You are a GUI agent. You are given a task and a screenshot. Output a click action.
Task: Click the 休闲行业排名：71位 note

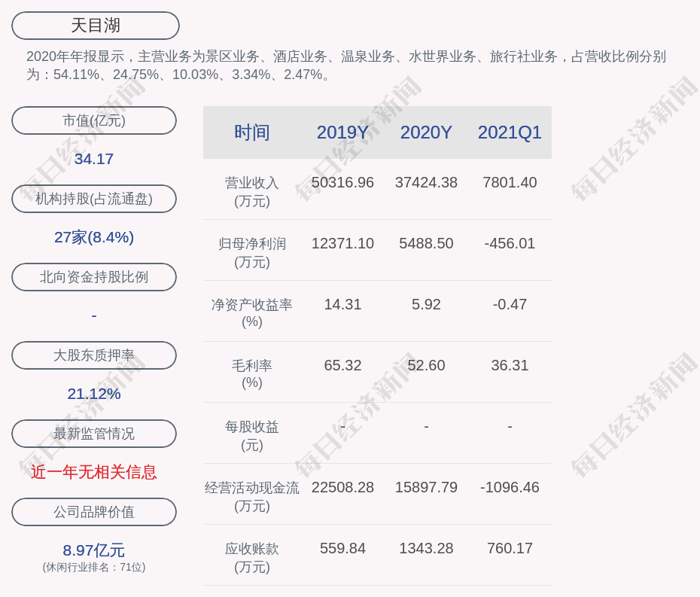(x=94, y=567)
